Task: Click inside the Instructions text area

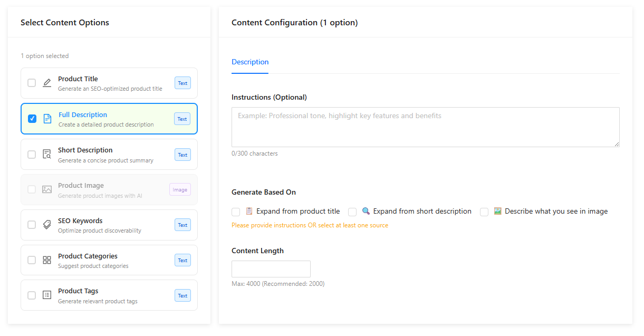Action: coord(425,127)
